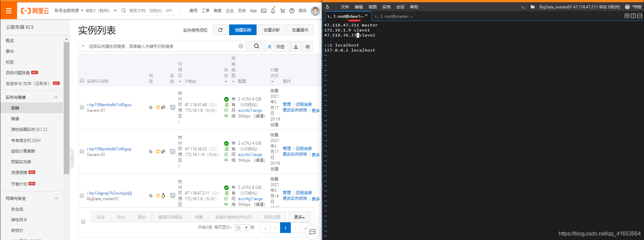Image resolution: width=644 pixels, height=240 pixels.
Task: Click the instance filter search field
Action: 162,46
